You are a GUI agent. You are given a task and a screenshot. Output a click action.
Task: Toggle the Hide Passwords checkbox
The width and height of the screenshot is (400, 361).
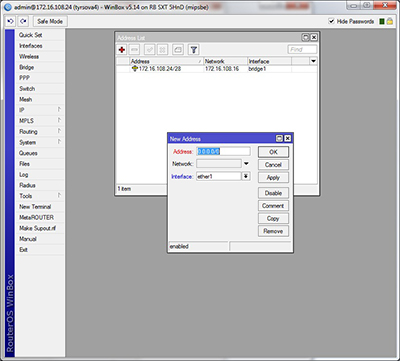[331, 21]
